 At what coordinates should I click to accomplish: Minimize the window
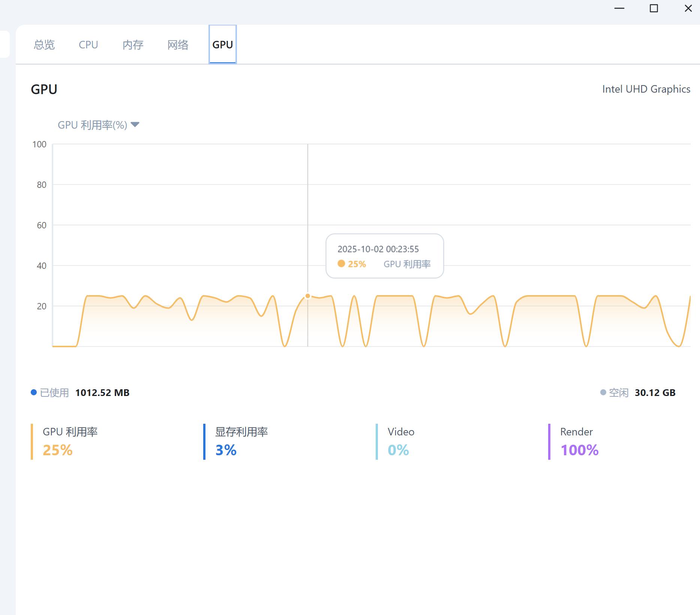(x=619, y=8)
